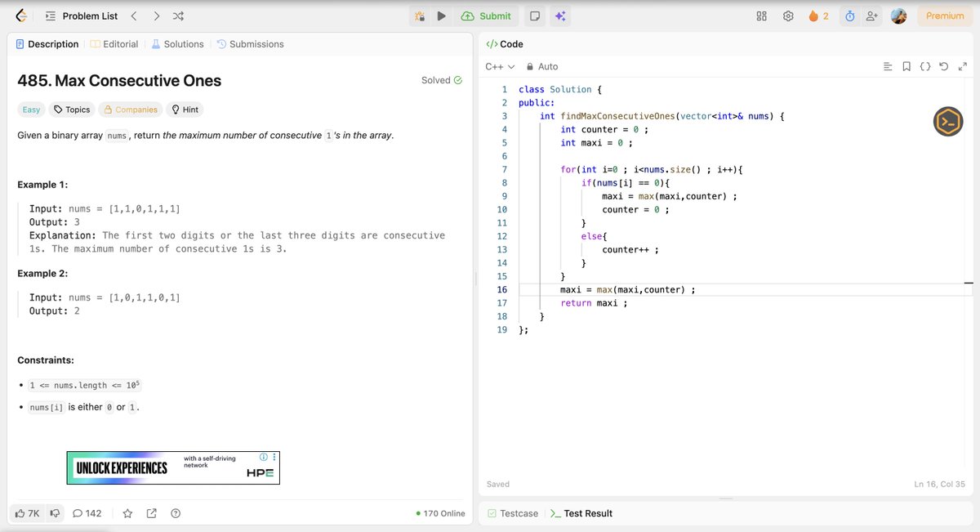The image size is (980, 532).
Task: Run the code with play icon
Action: [441, 16]
